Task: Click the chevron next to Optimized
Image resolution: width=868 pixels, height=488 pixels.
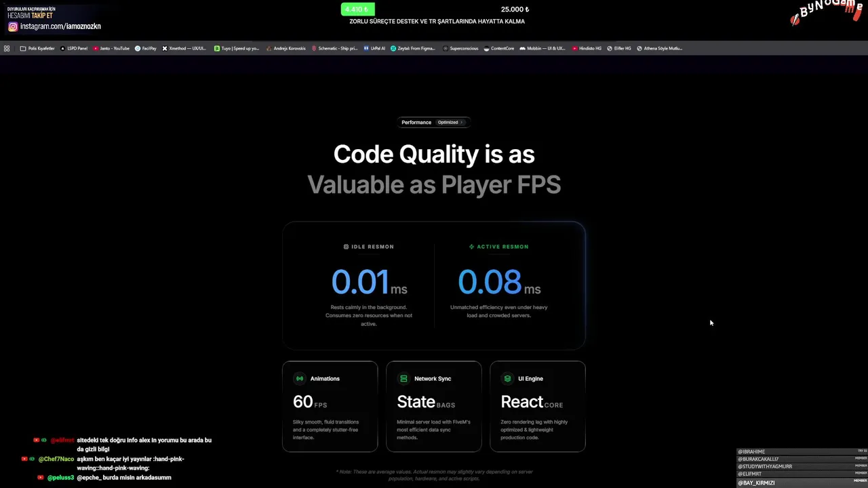Action: point(461,123)
